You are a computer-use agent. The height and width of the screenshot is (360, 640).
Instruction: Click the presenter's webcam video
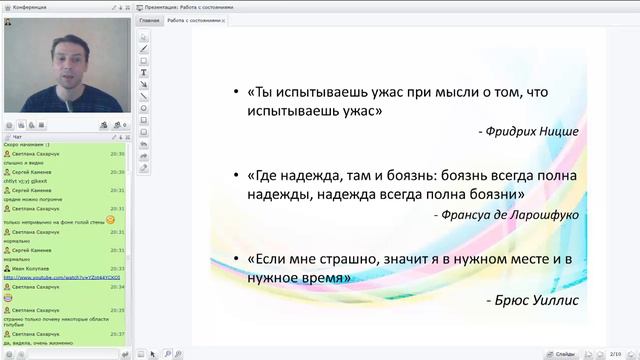point(67,65)
